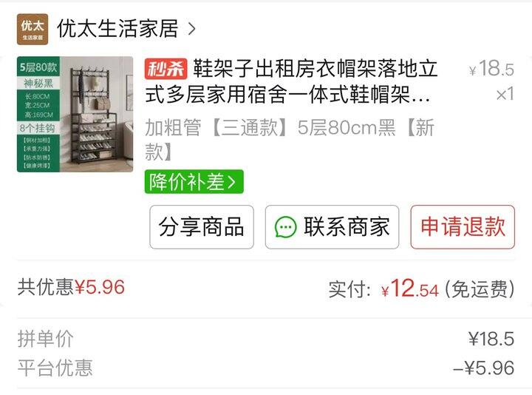This screenshot has height=395, width=532.
Task: Tap the 秒杀 flash sale badge
Action: (x=166, y=69)
